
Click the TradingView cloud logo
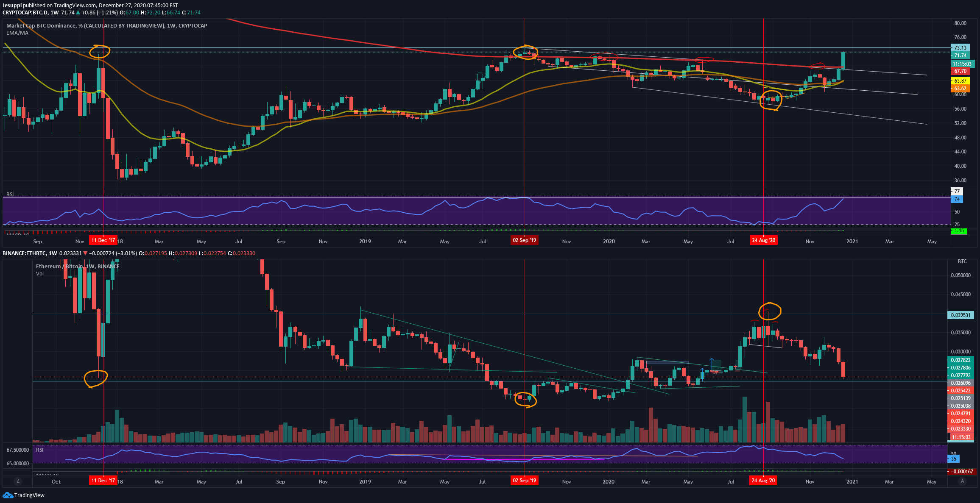click(x=8, y=495)
